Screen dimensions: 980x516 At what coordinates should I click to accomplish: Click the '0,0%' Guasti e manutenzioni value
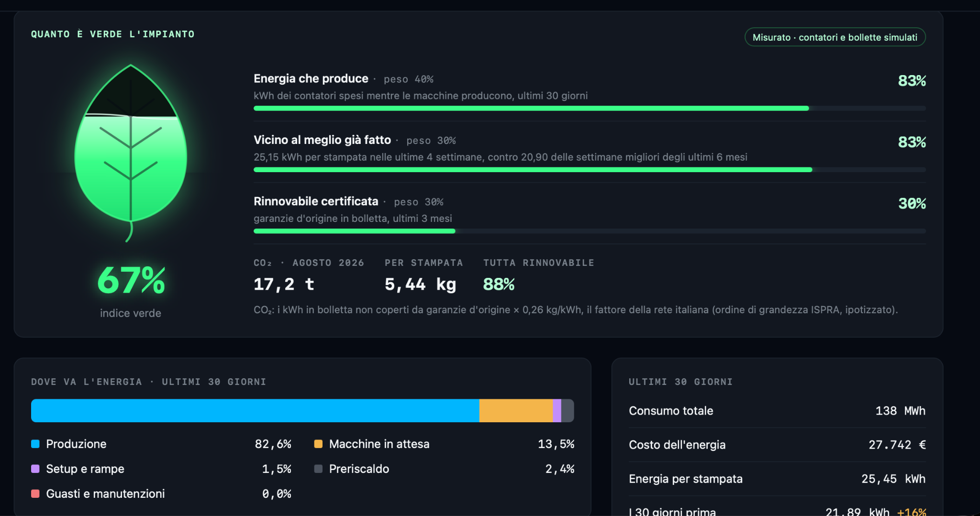point(277,494)
